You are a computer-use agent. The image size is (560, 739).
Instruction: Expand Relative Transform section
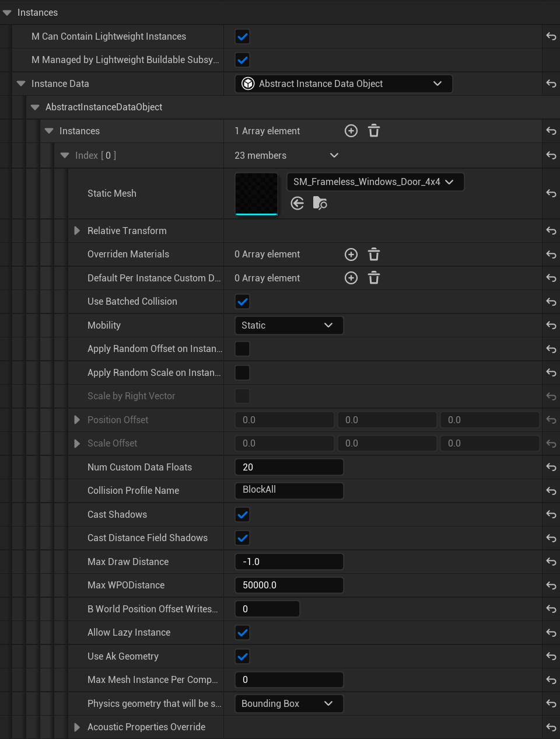pyautogui.click(x=77, y=231)
